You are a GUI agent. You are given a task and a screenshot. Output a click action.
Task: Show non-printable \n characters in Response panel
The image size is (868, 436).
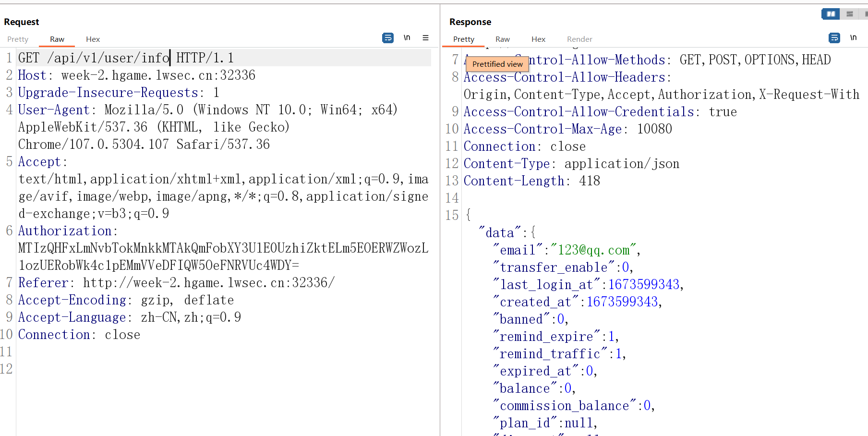(x=853, y=38)
